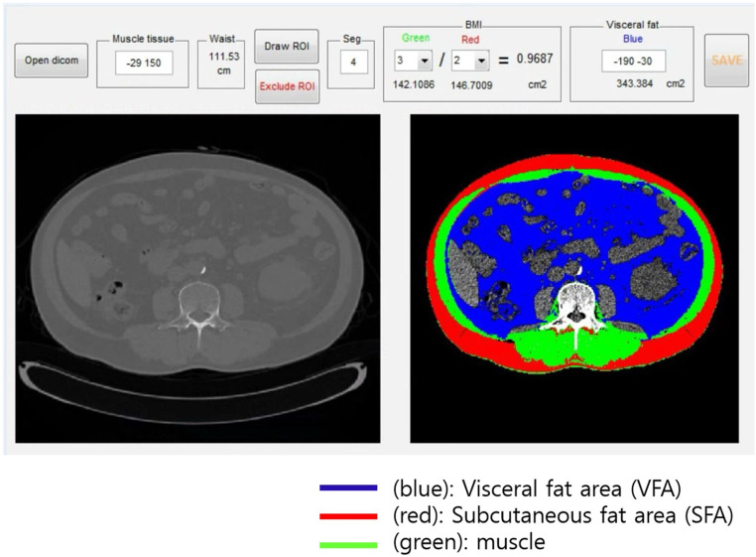Select the BMI ratio value 0.9687

click(x=535, y=59)
